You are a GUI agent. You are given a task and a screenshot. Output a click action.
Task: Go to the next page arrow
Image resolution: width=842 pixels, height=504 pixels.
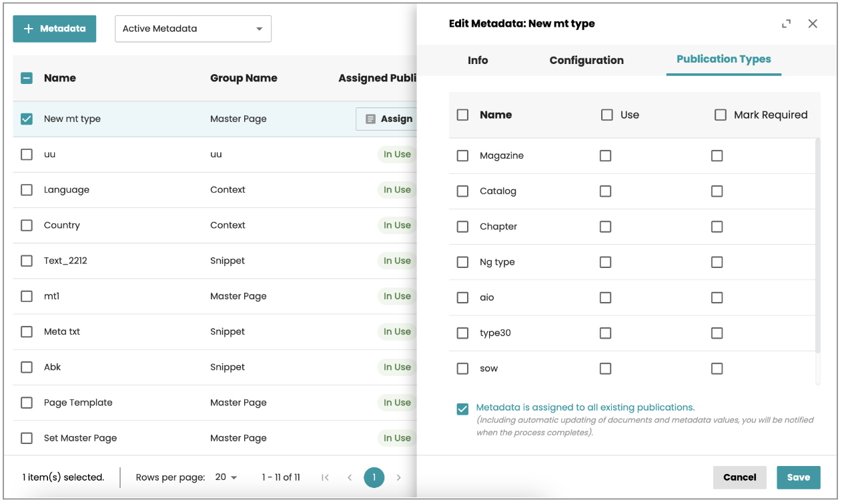399,477
